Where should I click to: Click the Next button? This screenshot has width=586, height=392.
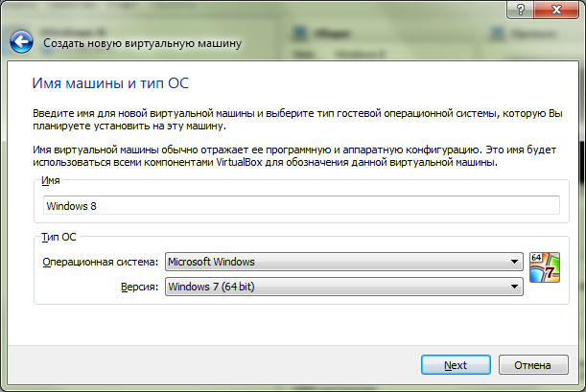click(x=456, y=365)
